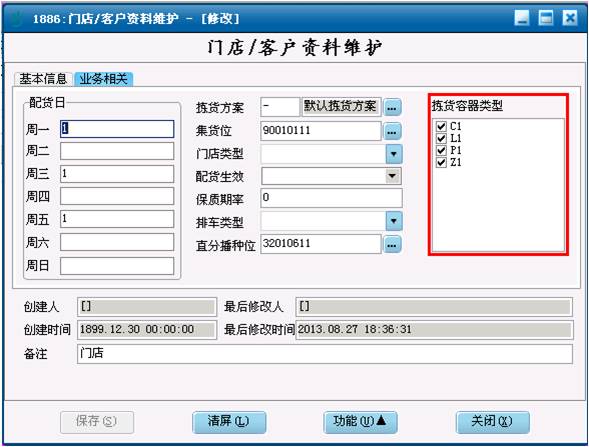The image size is (589, 447).
Task: Minimize the 门店/客户资料维护 window
Action: [x=522, y=18]
